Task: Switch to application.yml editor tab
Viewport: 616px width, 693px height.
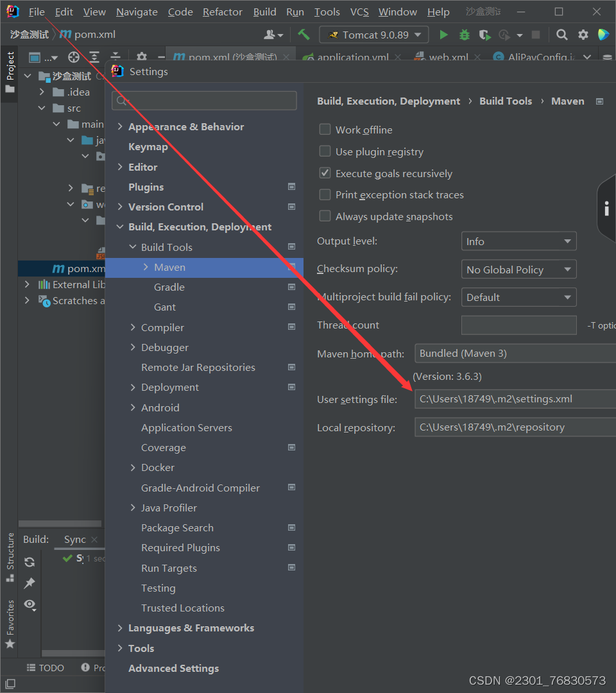Action: coord(352,57)
